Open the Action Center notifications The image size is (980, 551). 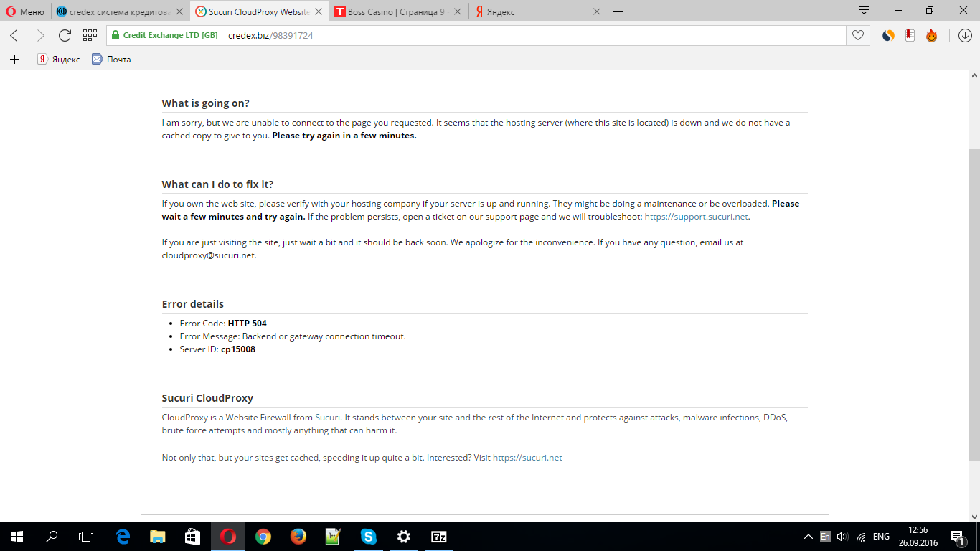pos(958,537)
